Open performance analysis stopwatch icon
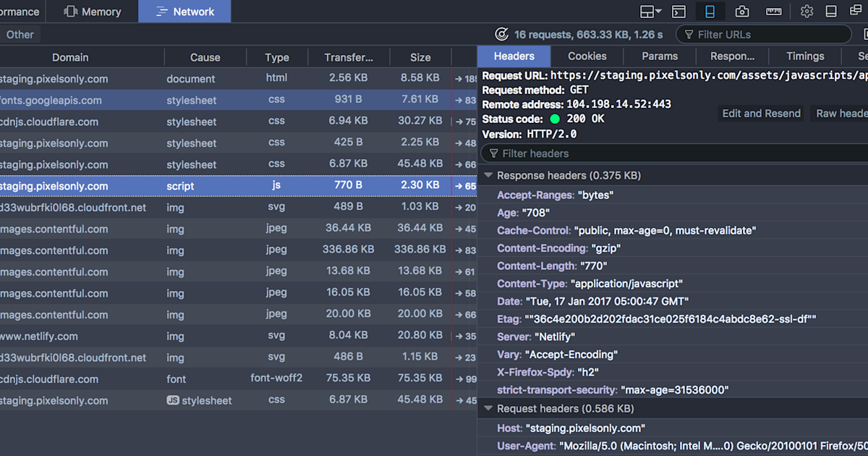 [501, 34]
